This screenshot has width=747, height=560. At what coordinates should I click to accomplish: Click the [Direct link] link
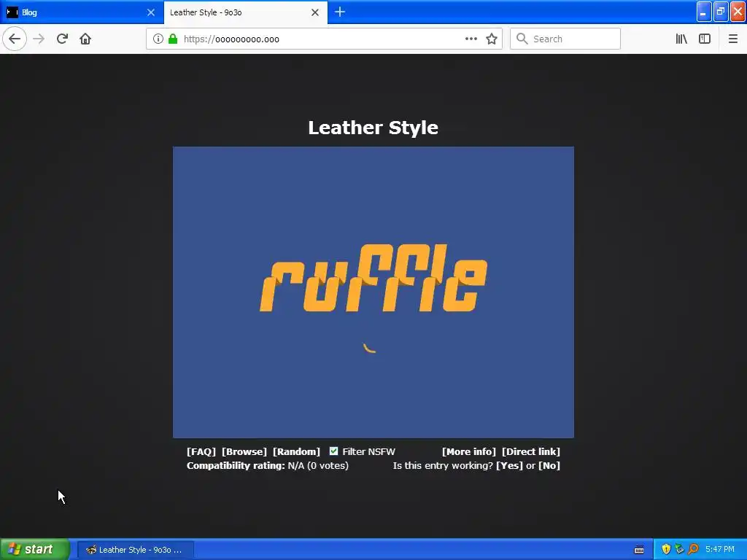pos(531,451)
